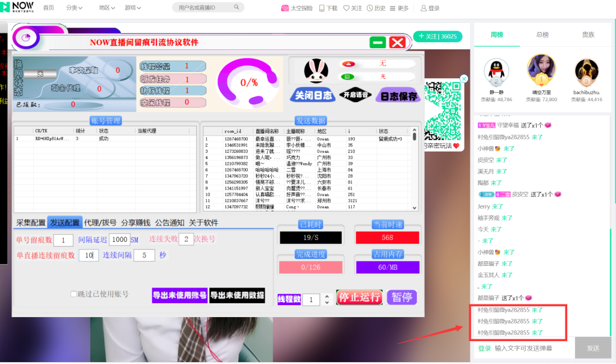
Task: Open 静一静 penguin avatar in ranking
Action: click(496, 72)
